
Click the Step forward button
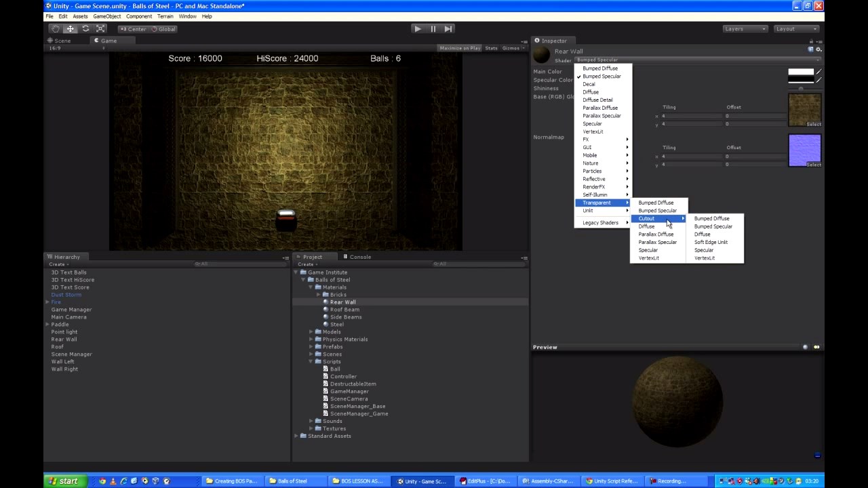tap(448, 29)
